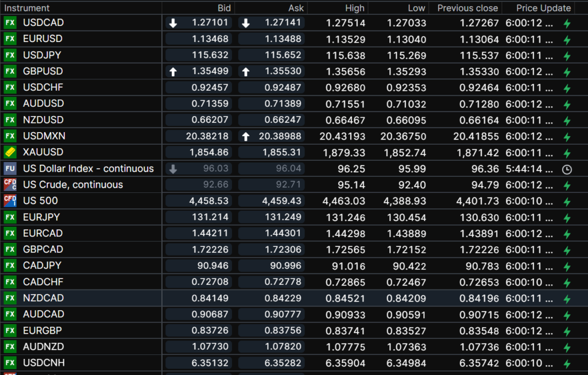The height and width of the screenshot is (375, 588).
Task: Sort the list by Bid column header
Action: (224, 8)
